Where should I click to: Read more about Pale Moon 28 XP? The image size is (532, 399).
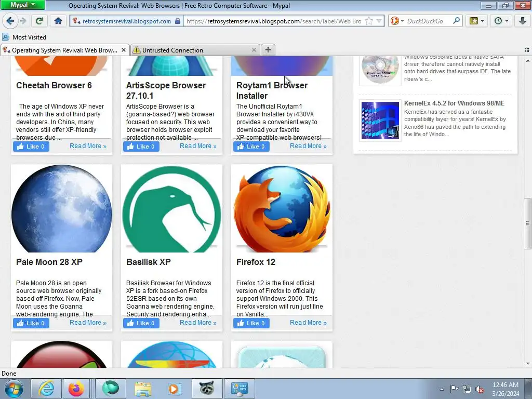88,323
